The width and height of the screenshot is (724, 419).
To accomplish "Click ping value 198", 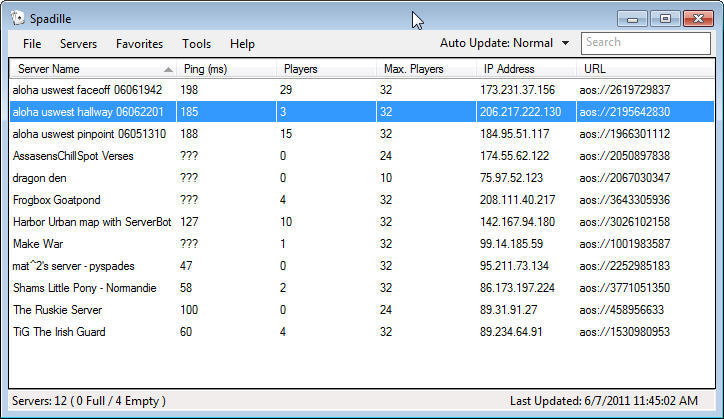I will pos(189,90).
